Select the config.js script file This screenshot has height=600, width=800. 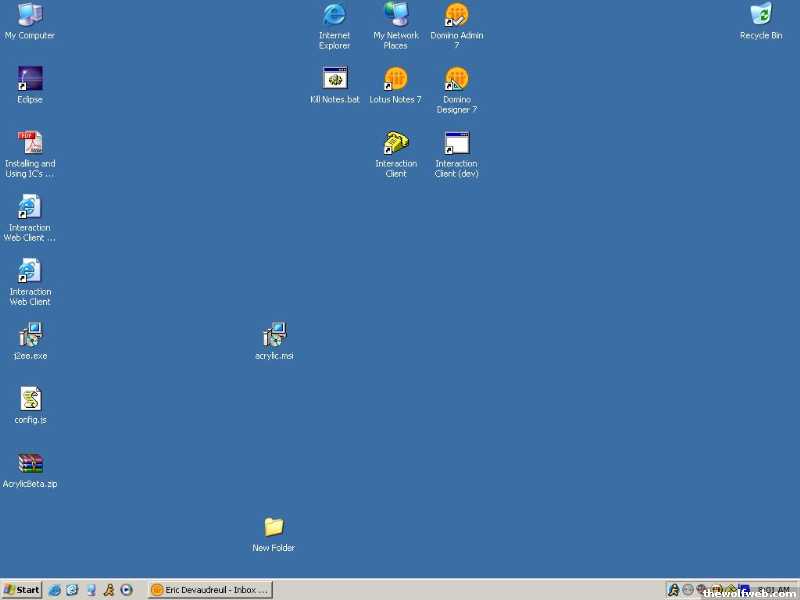(30, 400)
